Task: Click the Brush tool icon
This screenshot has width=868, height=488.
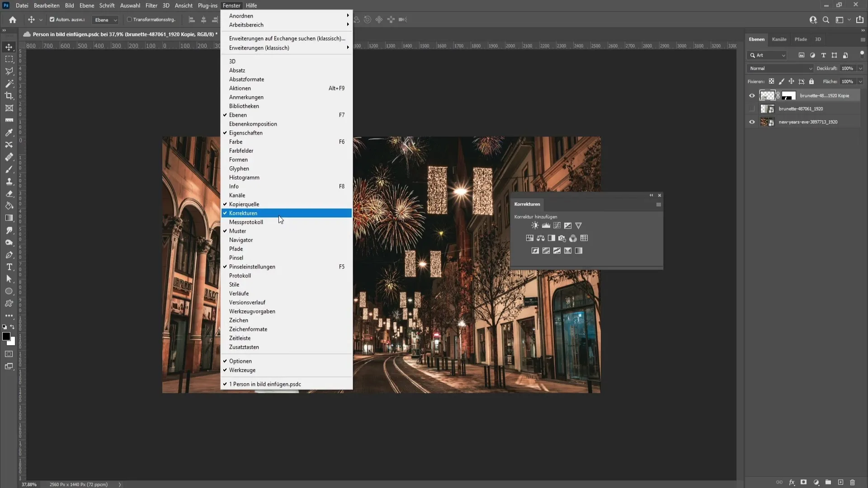Action: 9,169
